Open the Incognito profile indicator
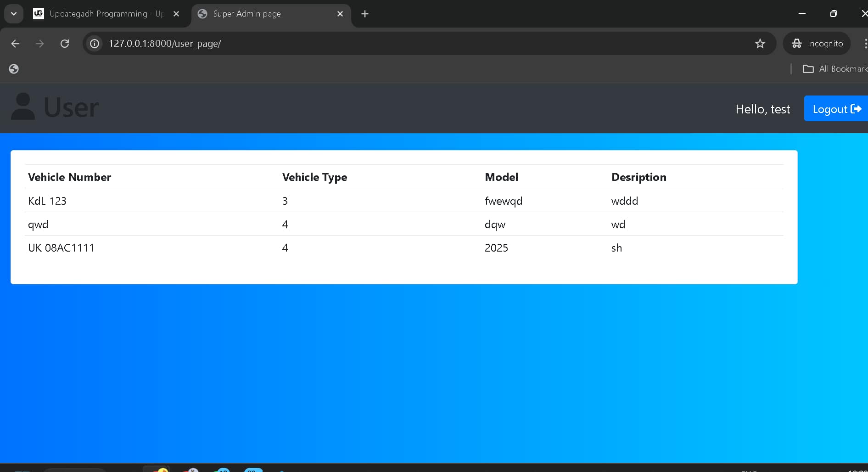 pos(817,44)
